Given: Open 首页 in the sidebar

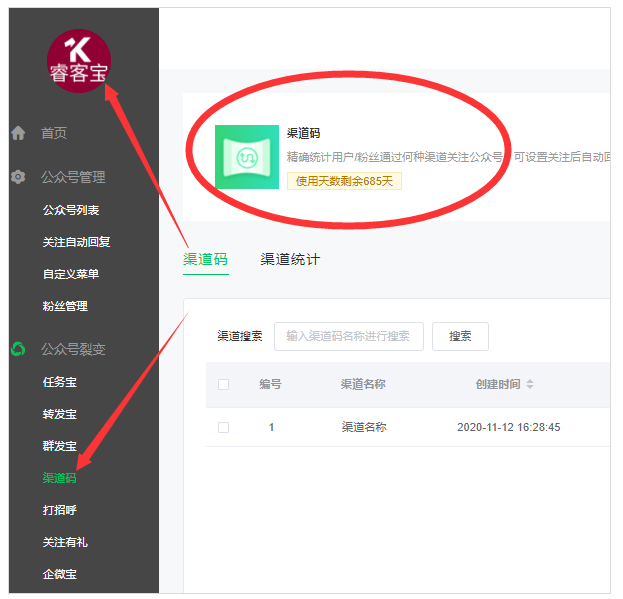Looking at the screenshot, I should (54, 133).
